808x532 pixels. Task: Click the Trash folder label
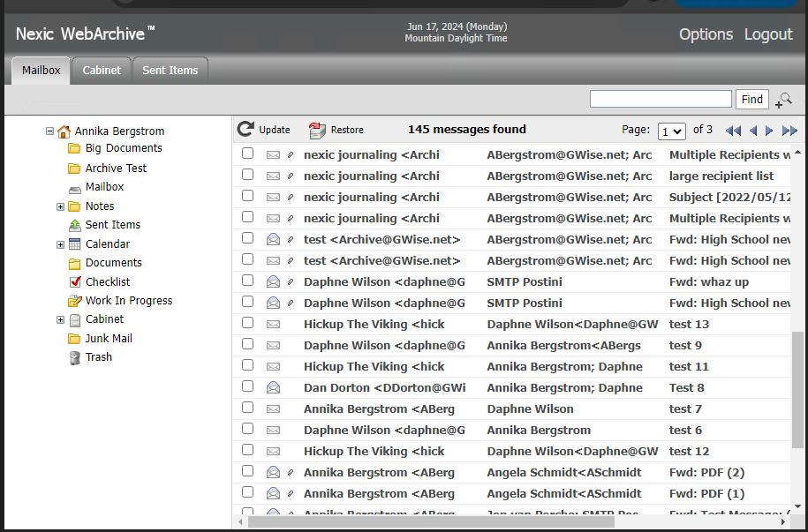[98, 357]
